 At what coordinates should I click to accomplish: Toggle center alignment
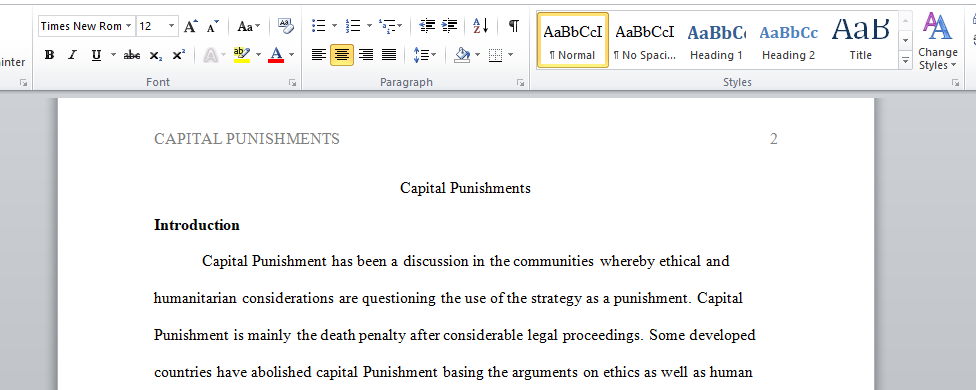(x=342, y=55)
